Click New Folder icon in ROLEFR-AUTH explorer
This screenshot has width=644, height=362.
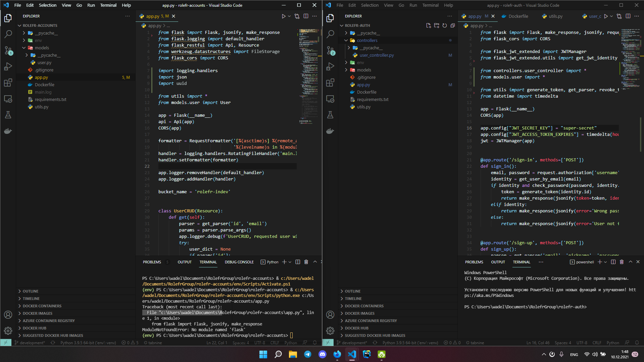click(437, 25)
